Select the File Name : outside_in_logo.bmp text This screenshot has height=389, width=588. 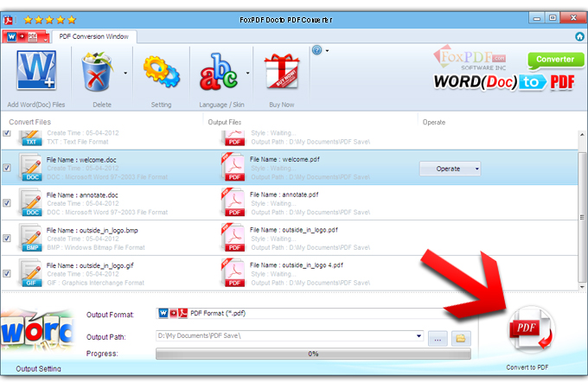click(93, 230)
